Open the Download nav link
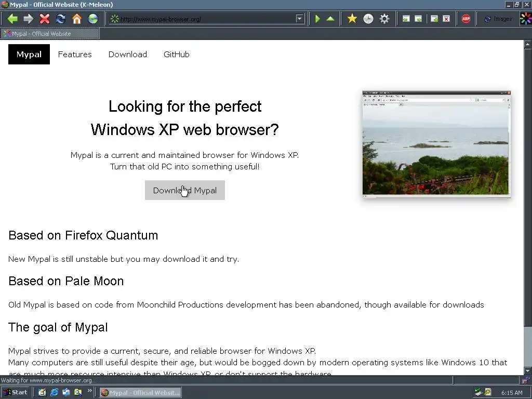The height and width of the screenshot is (399, 532). point(128,54)
